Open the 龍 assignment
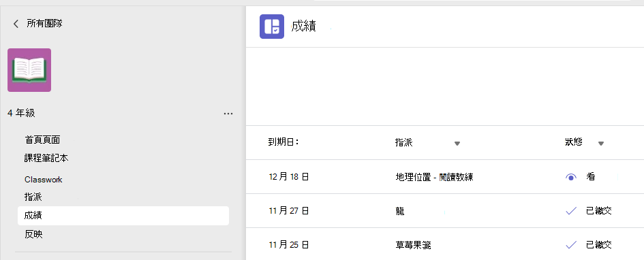Screen dimensions: 644x260 click(399, 211)
